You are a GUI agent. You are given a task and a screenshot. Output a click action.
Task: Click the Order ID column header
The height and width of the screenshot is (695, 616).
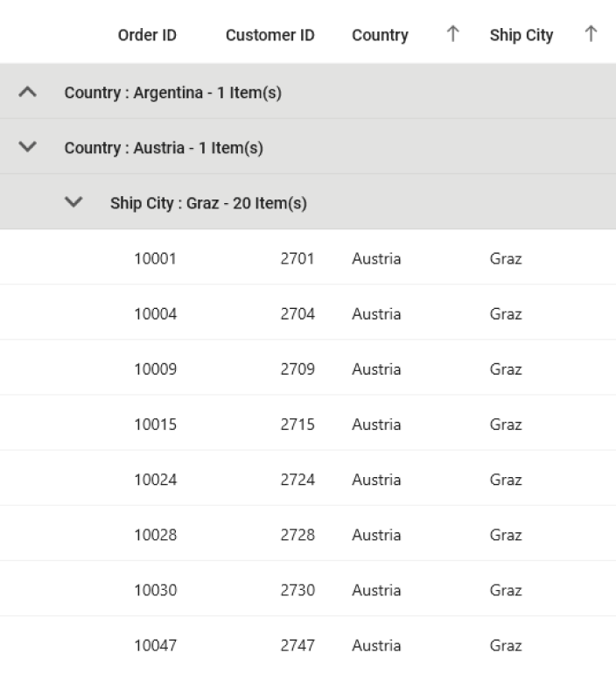point(147,35)
